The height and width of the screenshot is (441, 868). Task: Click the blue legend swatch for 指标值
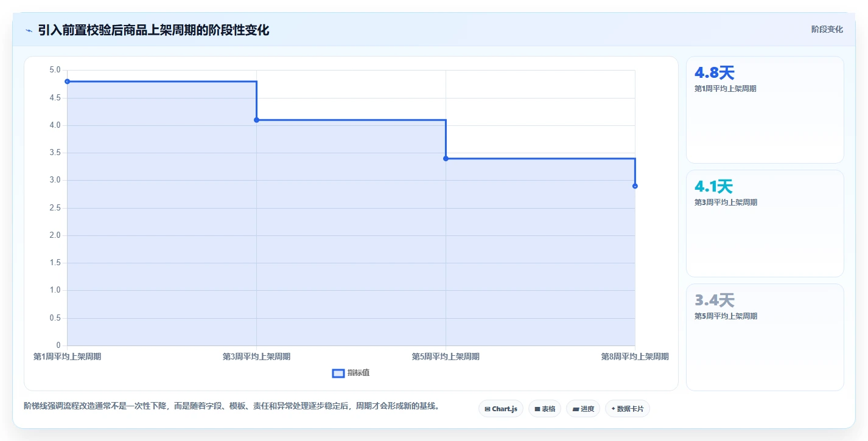pos(338,373)
